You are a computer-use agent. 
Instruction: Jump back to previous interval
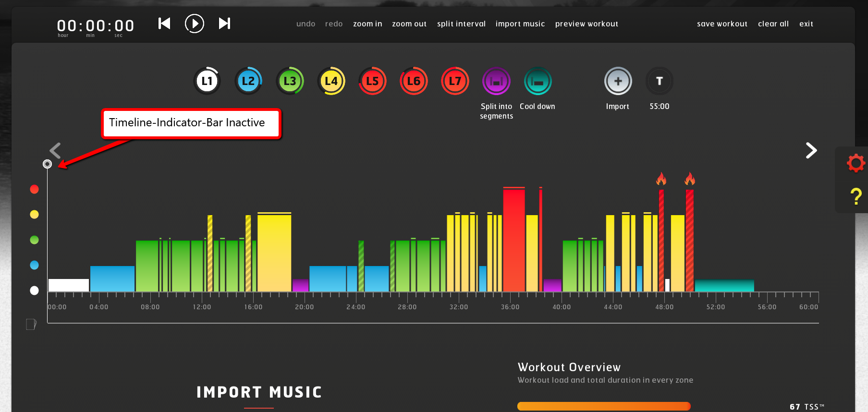pyautogui.click(x=164, y=24)
